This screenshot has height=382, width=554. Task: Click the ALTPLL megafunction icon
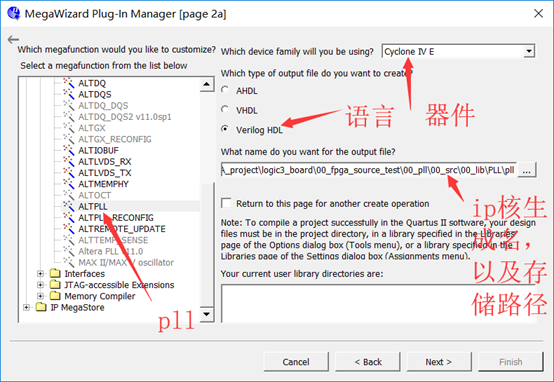click(x=69, y=206)
